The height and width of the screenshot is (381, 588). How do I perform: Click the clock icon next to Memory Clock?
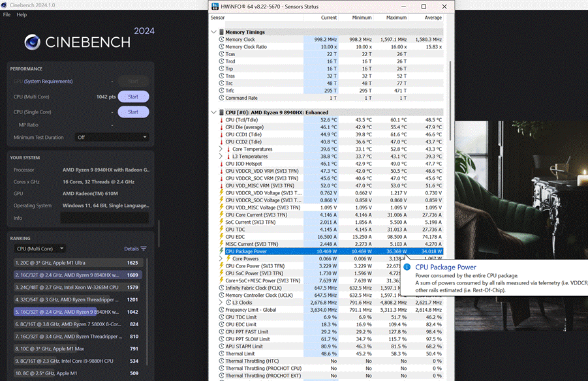click(x=221, y=40)
